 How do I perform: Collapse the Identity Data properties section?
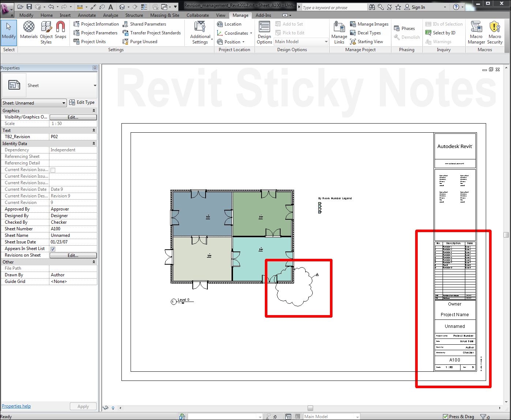coord(94,144)
